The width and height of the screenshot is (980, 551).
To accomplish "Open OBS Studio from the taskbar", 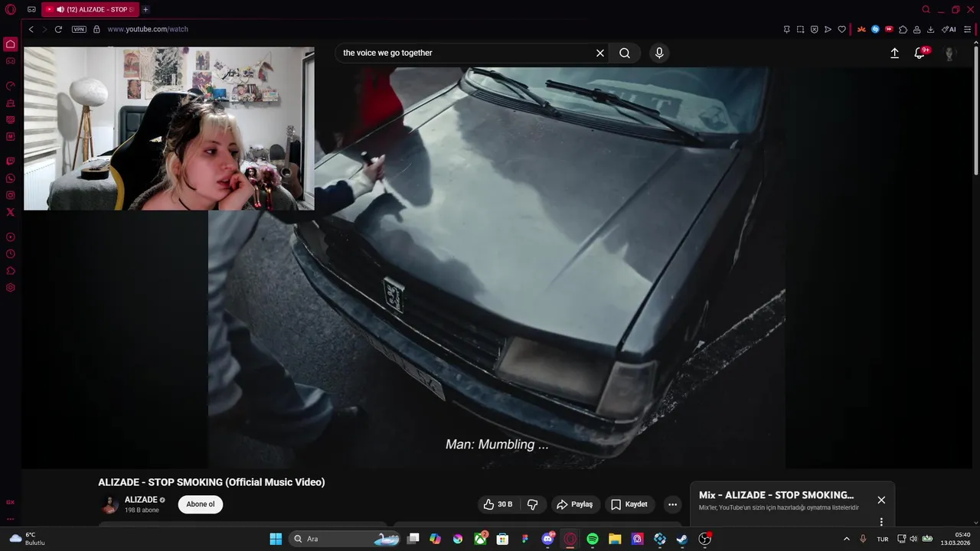I will tap(704, 539).
